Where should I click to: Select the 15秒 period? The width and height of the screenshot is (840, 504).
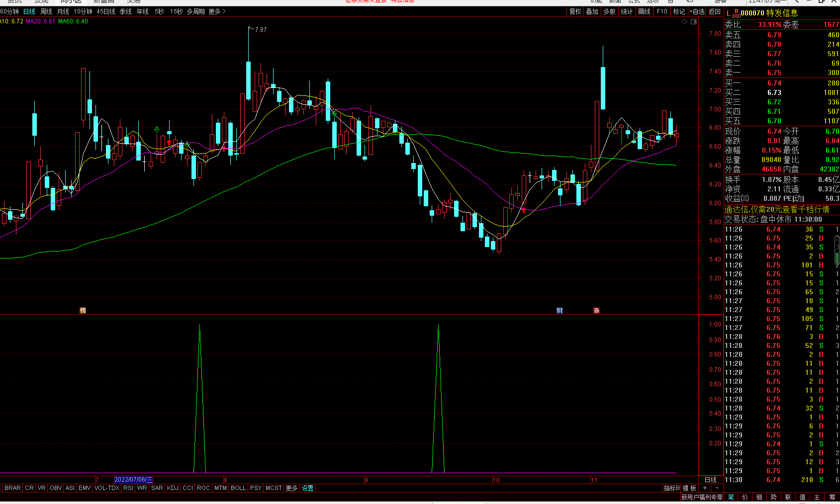click(176, 11)
